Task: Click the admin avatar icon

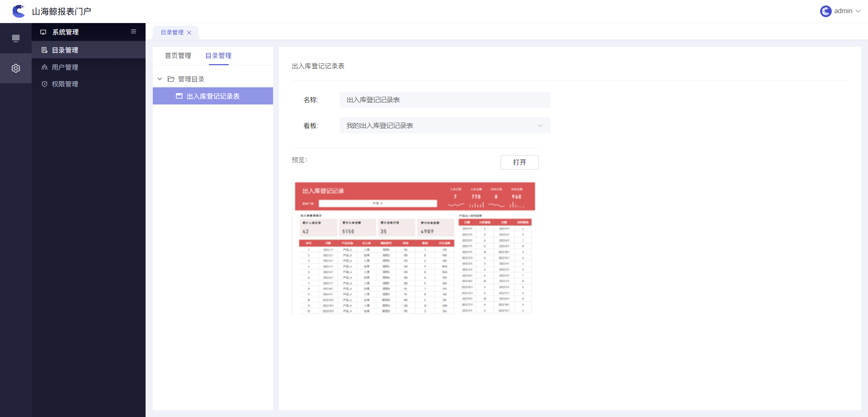Action: pyautogui.click(x=826, y=11)
